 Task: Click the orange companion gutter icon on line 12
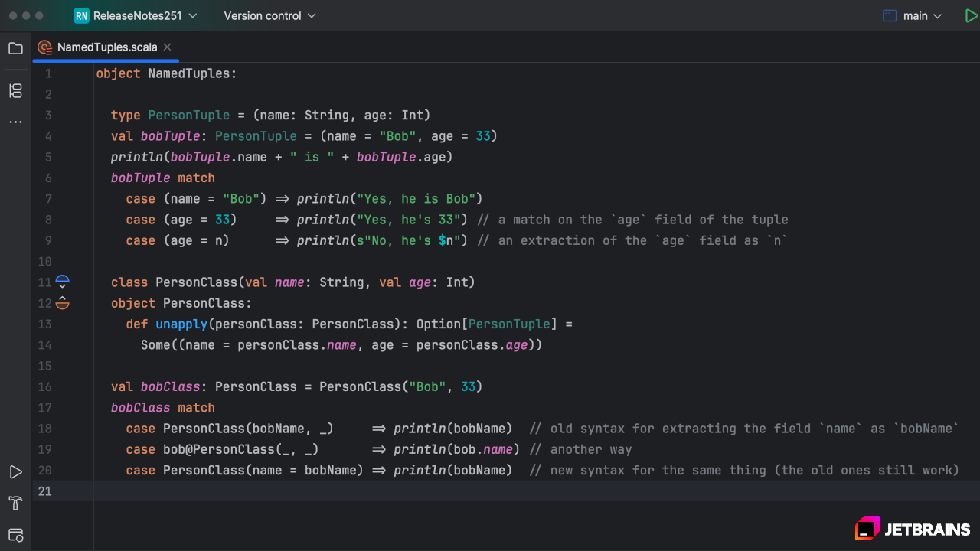coord(63,303)
